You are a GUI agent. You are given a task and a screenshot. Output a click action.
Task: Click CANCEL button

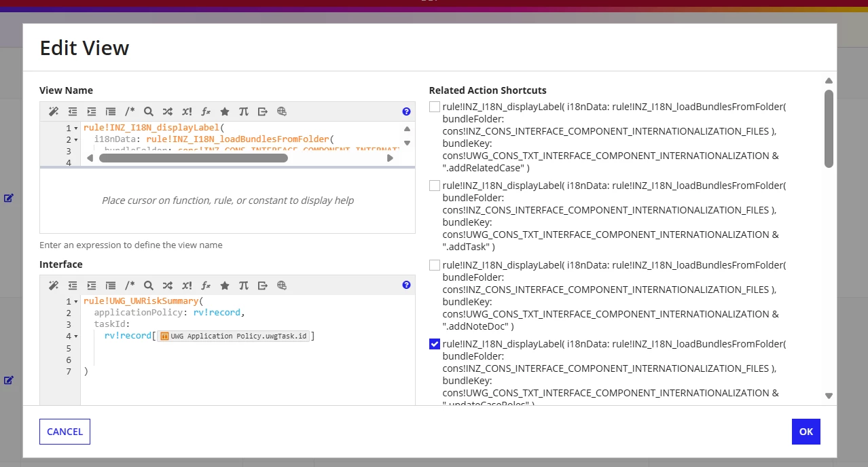point(65,432)
